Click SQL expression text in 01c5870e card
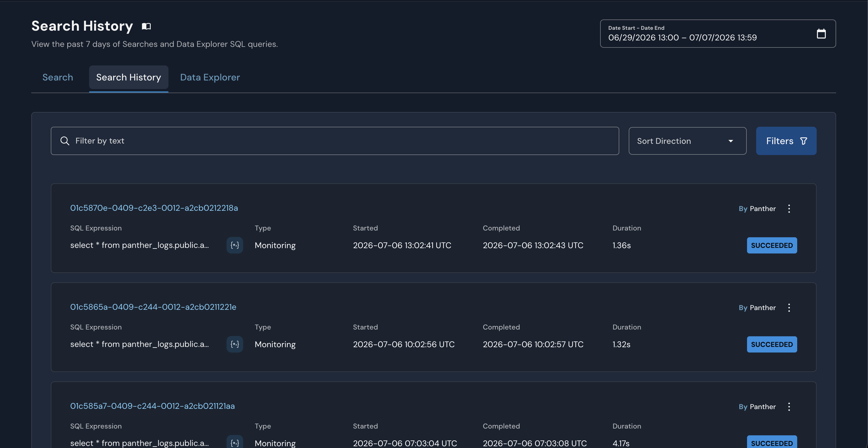Image resolution: width=868 pixels, height=448 pixels. coord(139,245)
